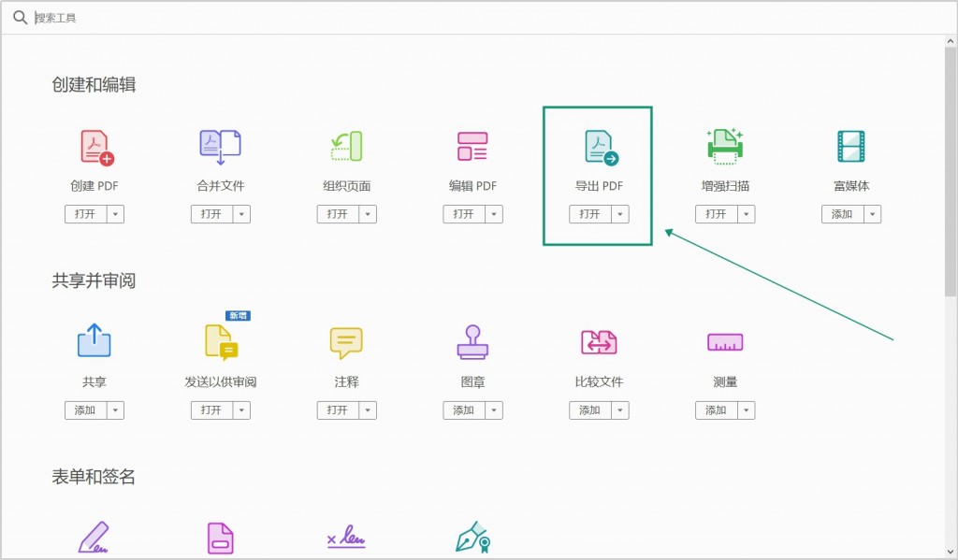Select the 图章 stamp icon

(x=472, y=342)
